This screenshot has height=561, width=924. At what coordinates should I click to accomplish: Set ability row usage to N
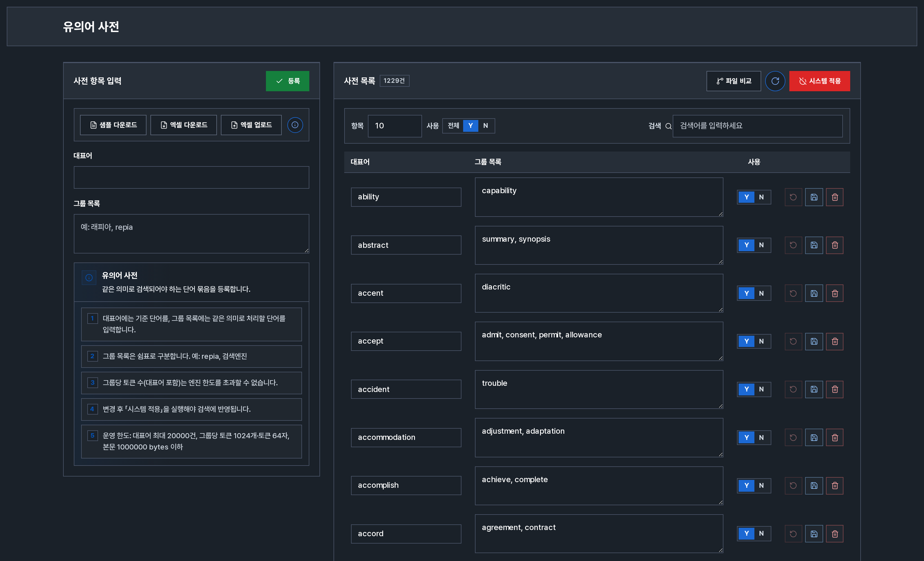coord(761,197)
